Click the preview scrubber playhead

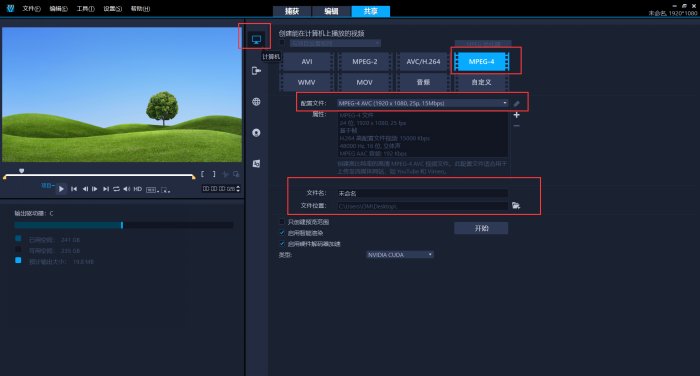pos(21,171)
